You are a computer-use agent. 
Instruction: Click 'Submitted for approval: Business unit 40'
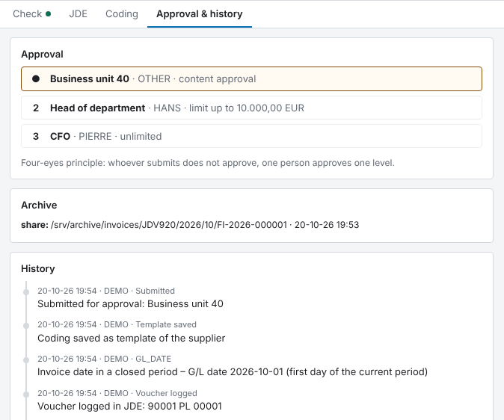[130, 303]
